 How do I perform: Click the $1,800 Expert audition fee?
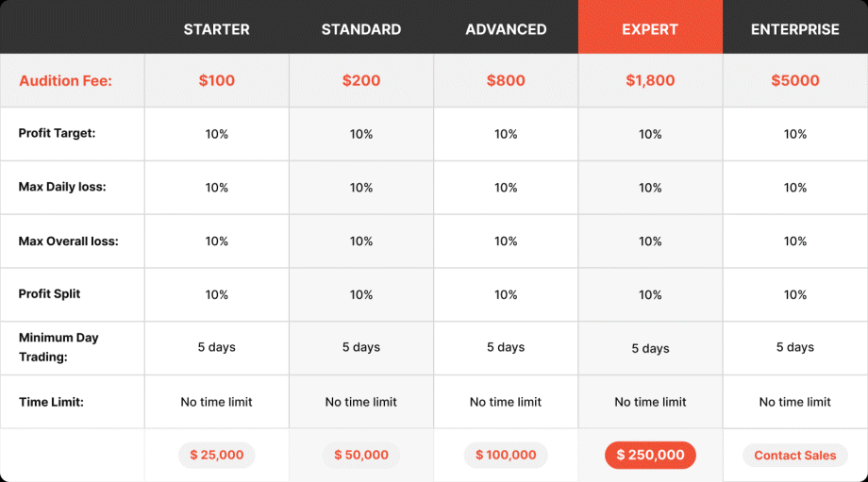tap(650, 81)
